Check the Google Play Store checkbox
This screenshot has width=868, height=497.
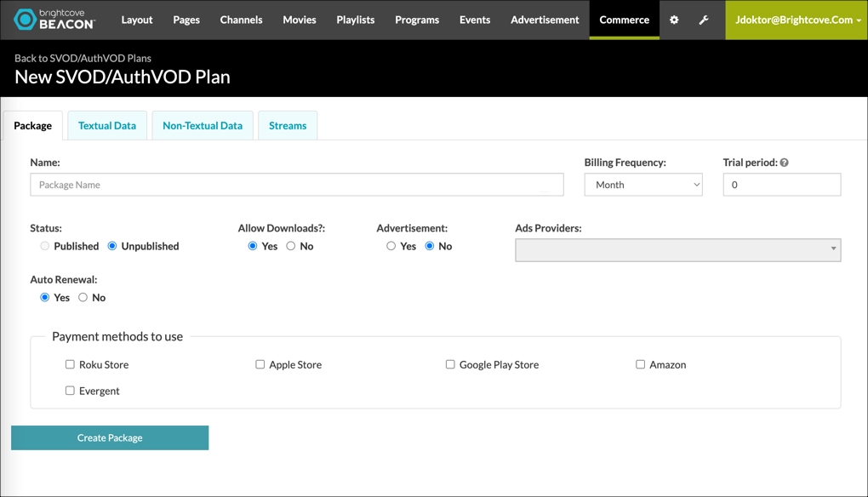point(450,364)
